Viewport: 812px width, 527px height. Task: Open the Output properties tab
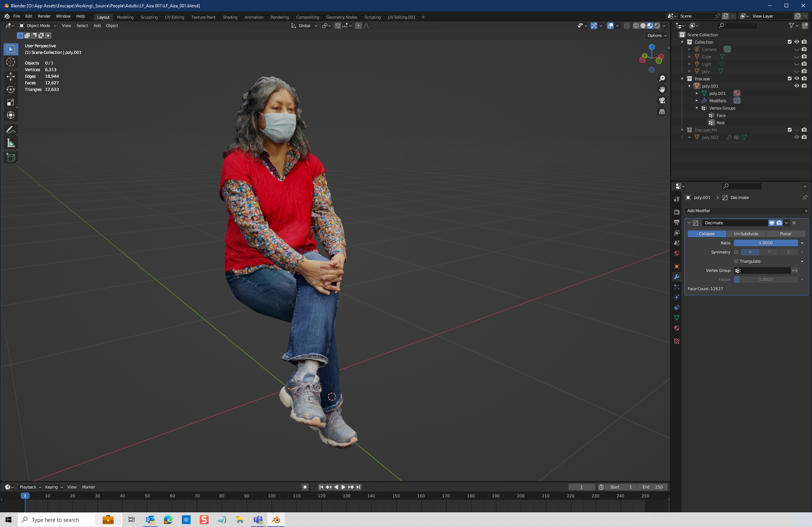coord(677,222)
